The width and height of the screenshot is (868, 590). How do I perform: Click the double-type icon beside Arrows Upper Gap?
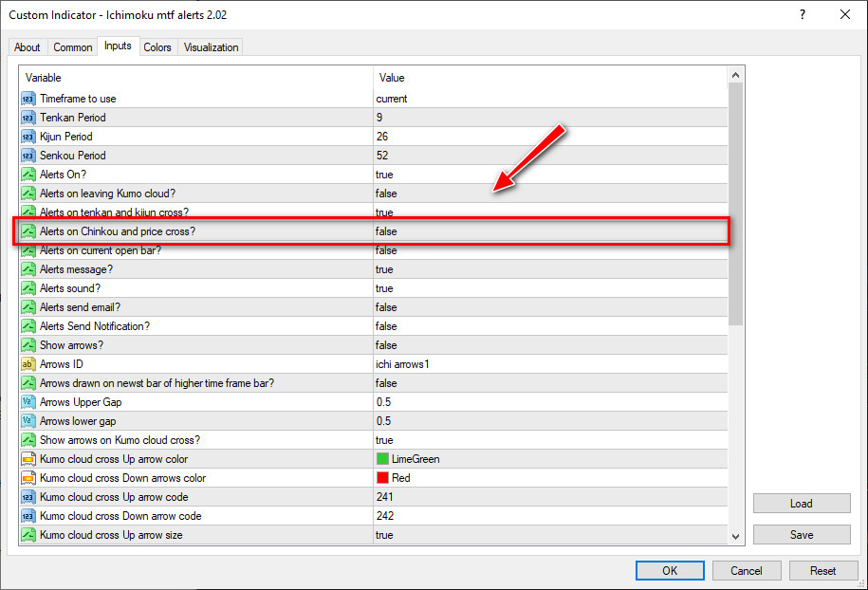pyautogui.click(x=28, y=402)
